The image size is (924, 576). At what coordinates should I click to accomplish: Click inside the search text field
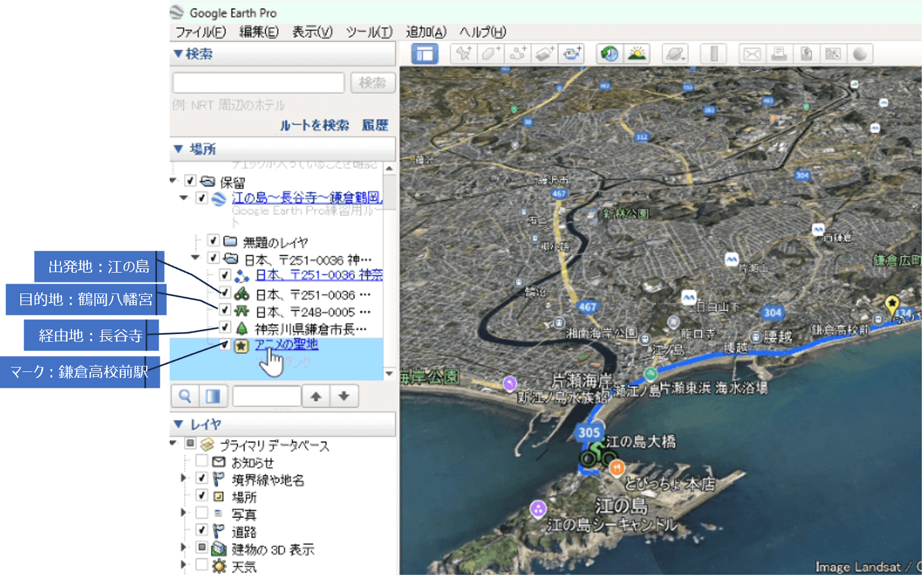[258, 83]
